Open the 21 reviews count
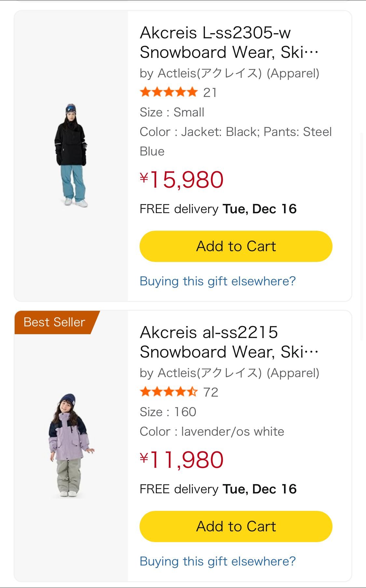The image size is (366, 588). coord(210,92)
